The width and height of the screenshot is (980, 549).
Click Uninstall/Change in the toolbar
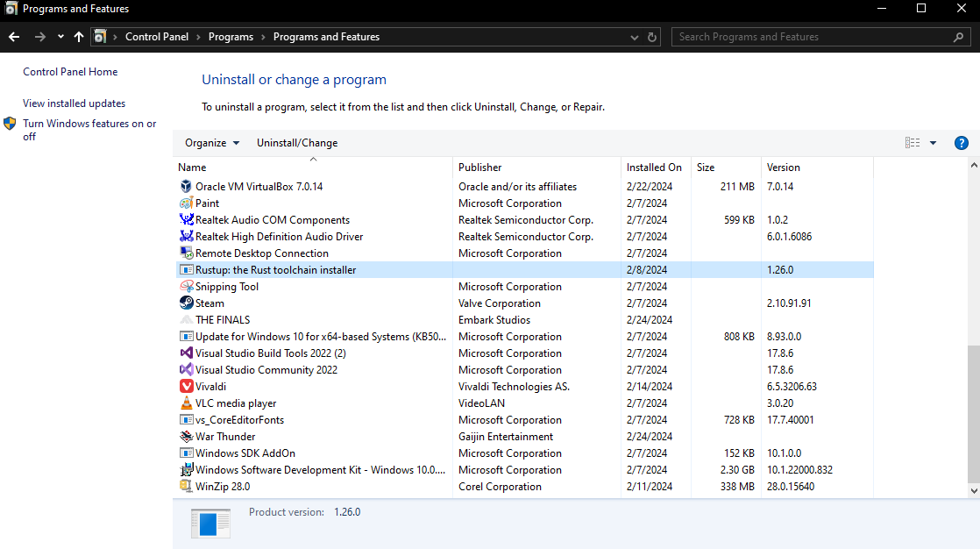[298, 142]
